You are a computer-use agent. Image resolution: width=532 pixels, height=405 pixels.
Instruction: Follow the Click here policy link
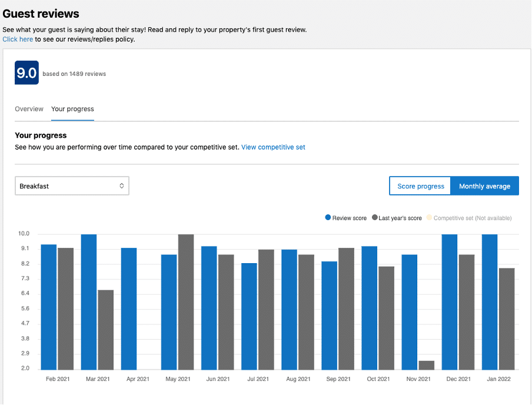pyautogui.click(x=18, y=39)
